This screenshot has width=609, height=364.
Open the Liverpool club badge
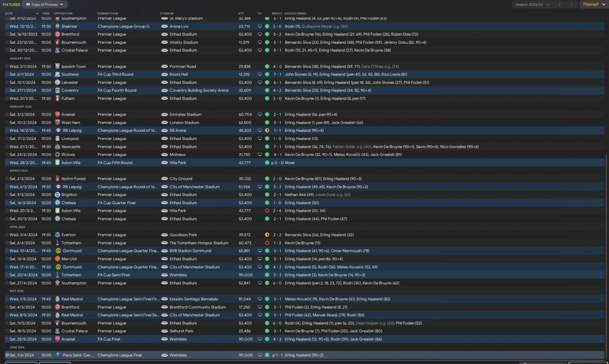pos(57,138)
